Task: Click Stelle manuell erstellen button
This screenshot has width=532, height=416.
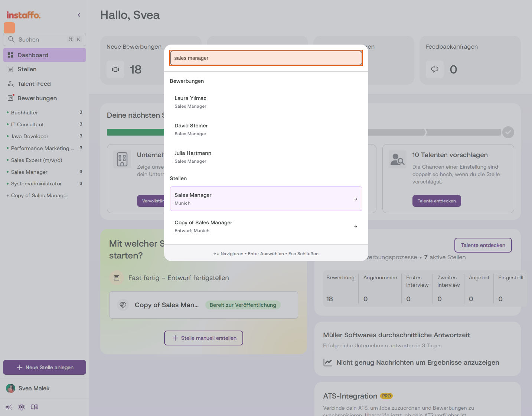Action: (x=203, y=338)
